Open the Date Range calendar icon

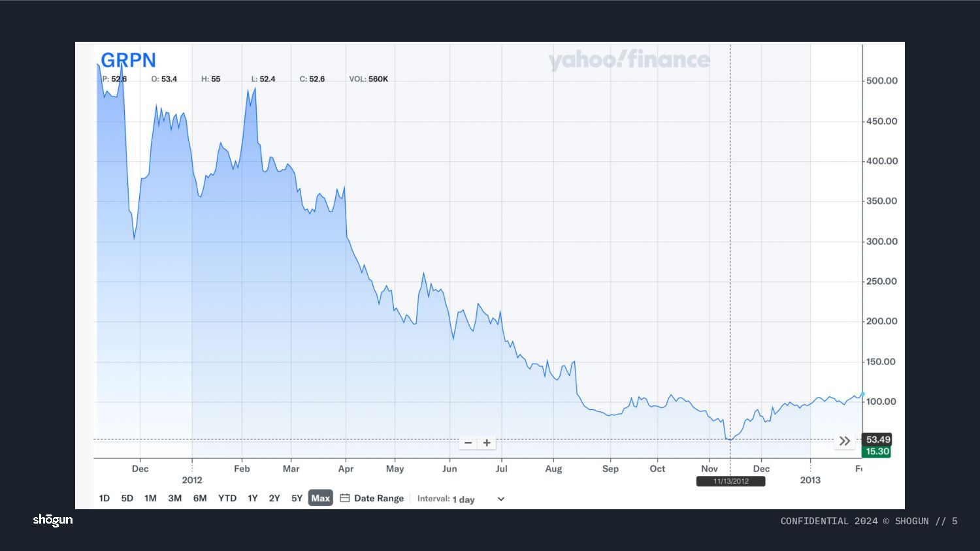[345, 498]
